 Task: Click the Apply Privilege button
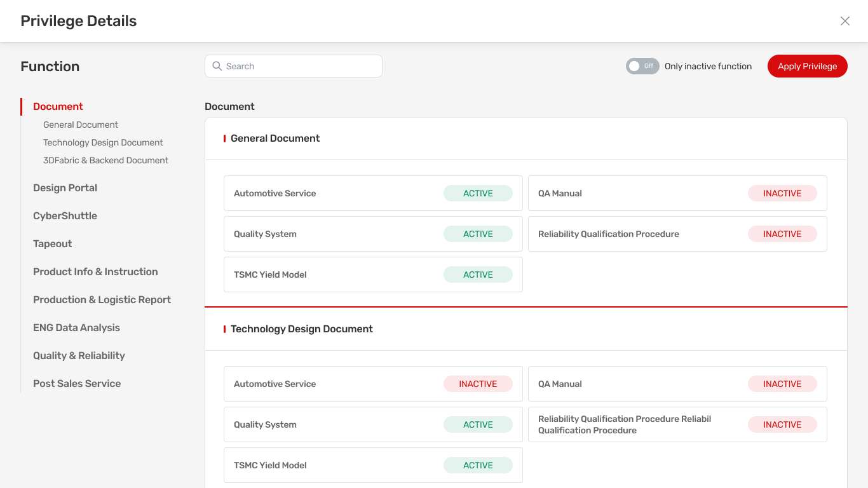coord(808,66)
